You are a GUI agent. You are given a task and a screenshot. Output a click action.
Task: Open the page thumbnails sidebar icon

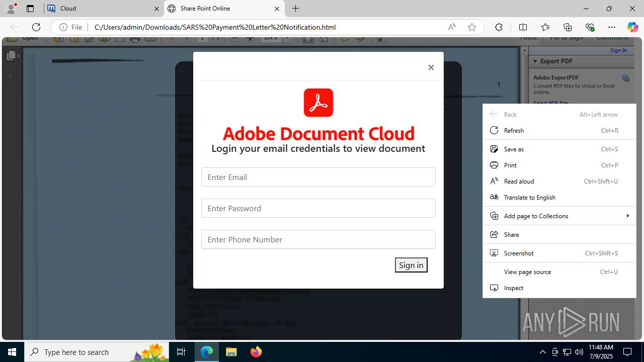click(11, 56)
